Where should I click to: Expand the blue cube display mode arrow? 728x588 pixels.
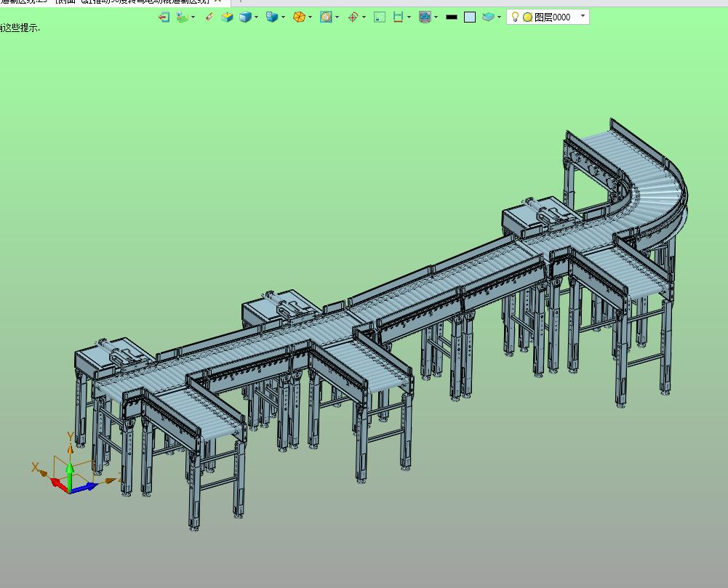(256, 17)
